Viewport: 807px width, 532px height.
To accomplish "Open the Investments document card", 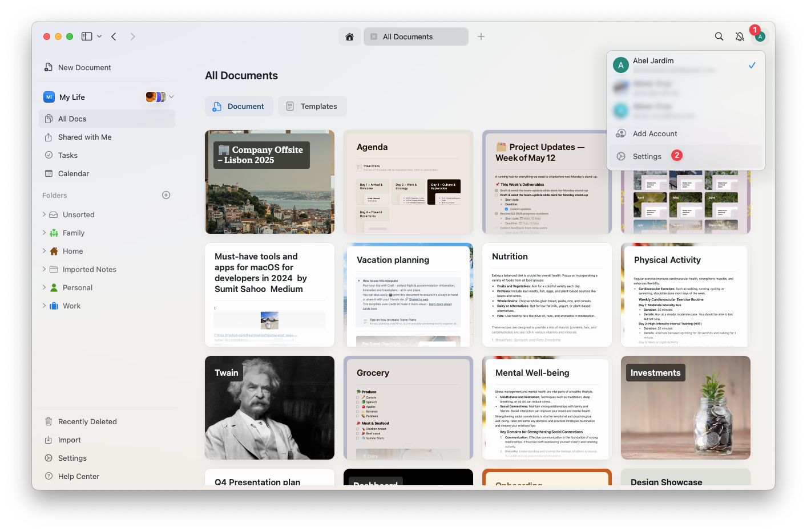I will (x=685, y=408).
